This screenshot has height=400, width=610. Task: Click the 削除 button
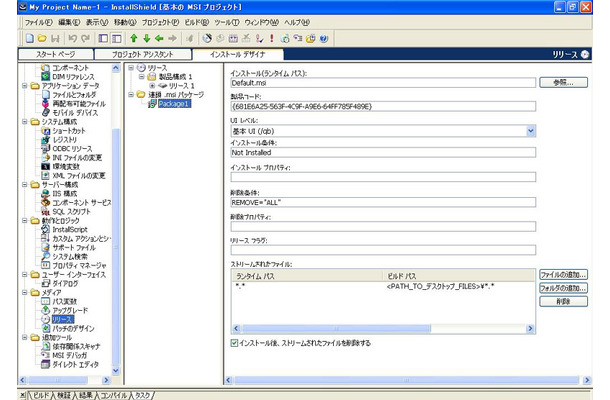pos(563,302)
